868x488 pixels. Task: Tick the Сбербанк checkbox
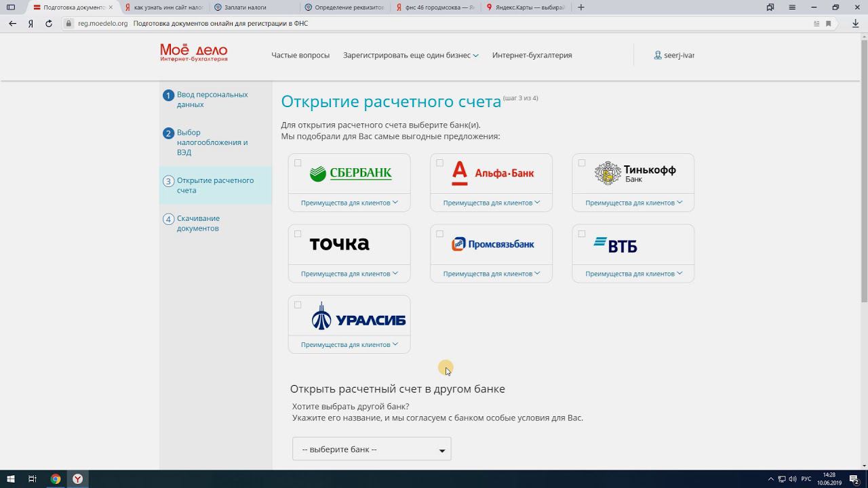pyautogui.click(x=298, y=163)
